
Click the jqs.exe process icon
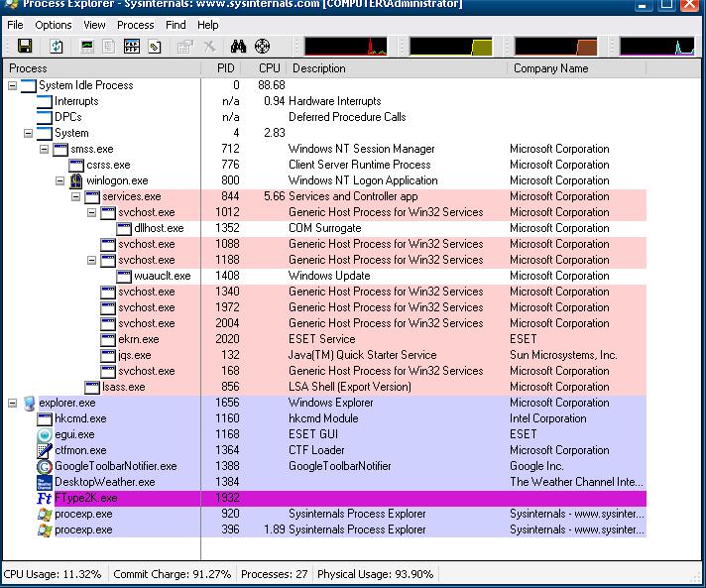(108, 356)
